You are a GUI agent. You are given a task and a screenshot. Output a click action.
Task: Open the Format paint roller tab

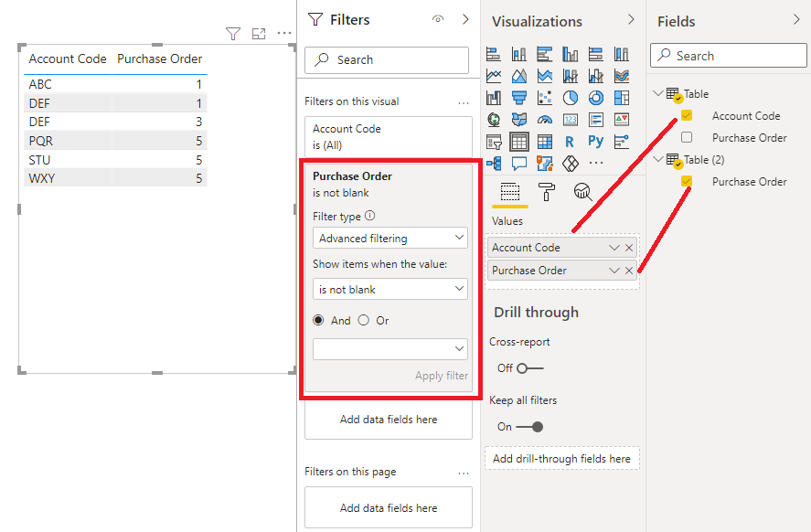pos(546,192)
